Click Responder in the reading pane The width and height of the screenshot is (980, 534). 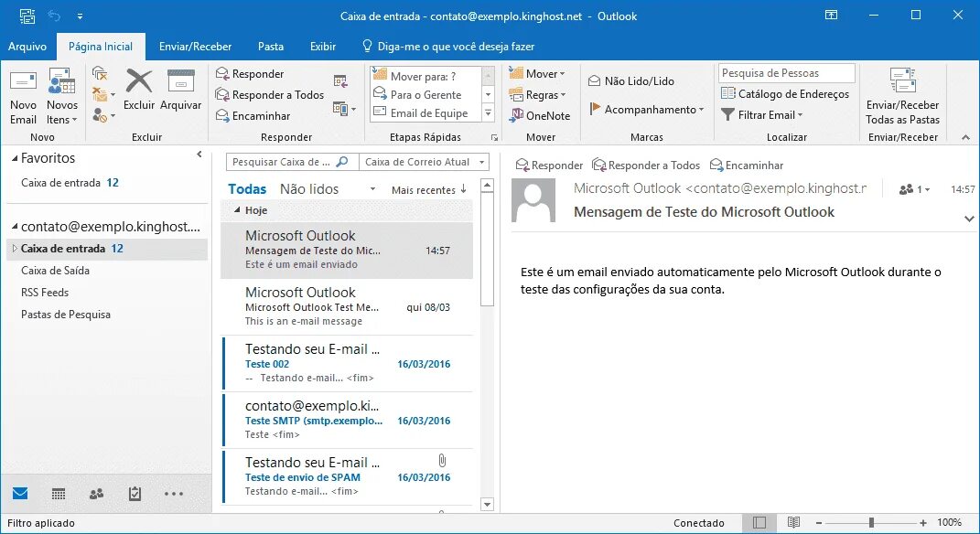(x=549, y=166)
